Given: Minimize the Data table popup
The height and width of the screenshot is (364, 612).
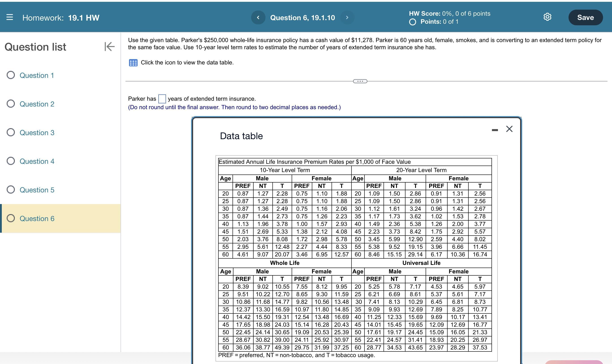Looking at the screenshot, I should [495, 130].
